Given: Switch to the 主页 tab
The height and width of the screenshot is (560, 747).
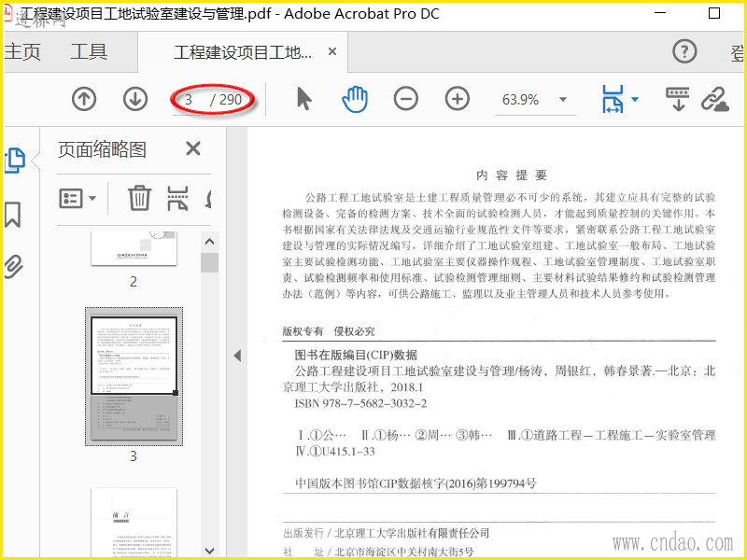Looking at the screenshot, I should click(x=22, y=51).
